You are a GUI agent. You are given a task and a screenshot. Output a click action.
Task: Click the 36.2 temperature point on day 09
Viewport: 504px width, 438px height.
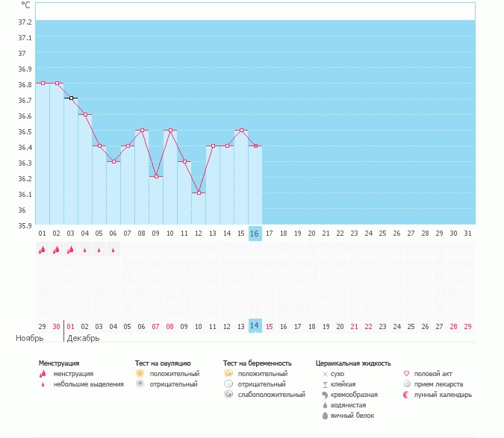tap(156, 177)
